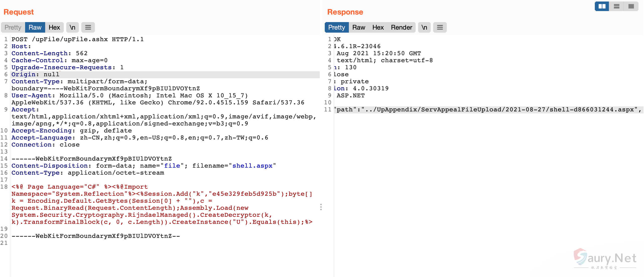Toggle non-printable \n characters in Response
This screenshot has width=644, height=277.
pos(424,27)
